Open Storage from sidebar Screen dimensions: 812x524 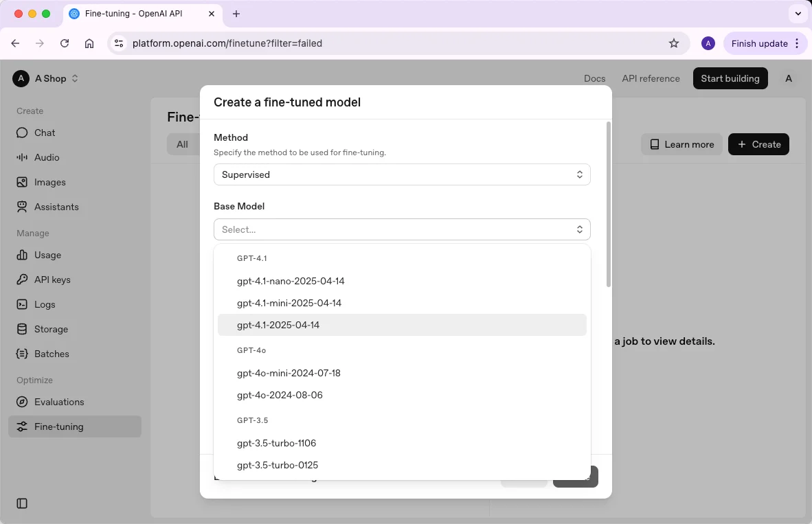pyautogui.click(x=51, y=329)
